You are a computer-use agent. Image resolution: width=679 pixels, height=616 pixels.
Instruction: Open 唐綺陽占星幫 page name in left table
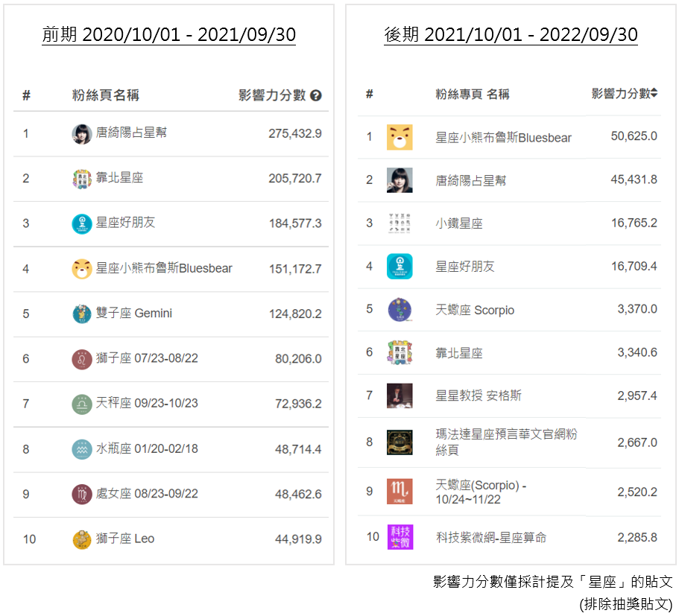tap(131, 133)
